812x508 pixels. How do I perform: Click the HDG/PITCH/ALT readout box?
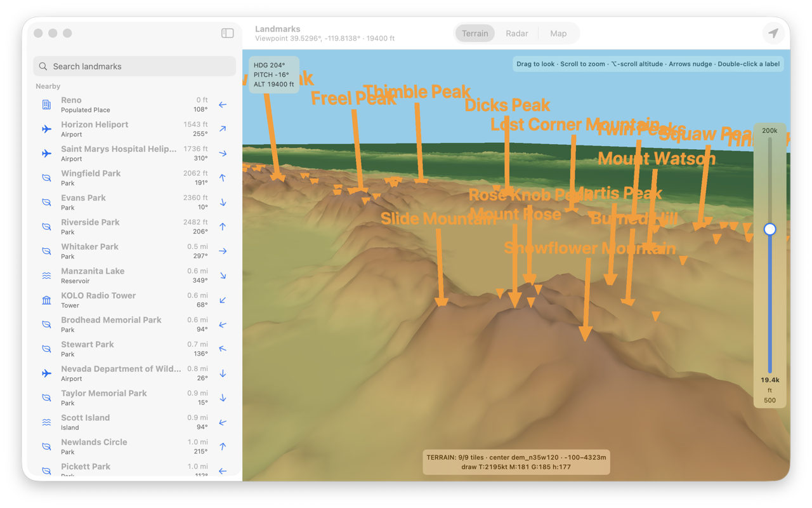(x=273, y=75)
